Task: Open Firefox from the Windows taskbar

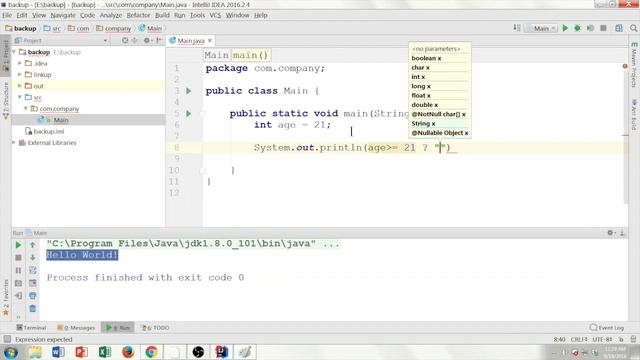Action: pos(128,352)
